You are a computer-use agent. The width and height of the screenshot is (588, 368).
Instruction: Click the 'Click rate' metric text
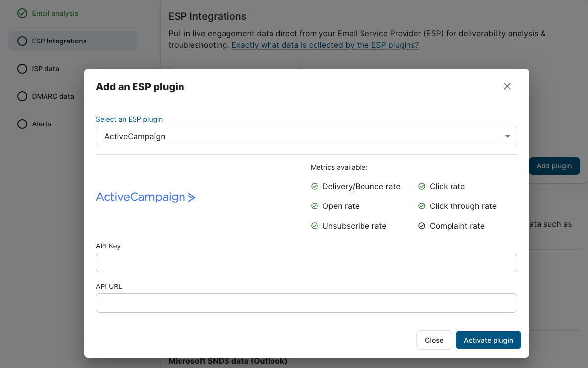[x=447, y=186]
